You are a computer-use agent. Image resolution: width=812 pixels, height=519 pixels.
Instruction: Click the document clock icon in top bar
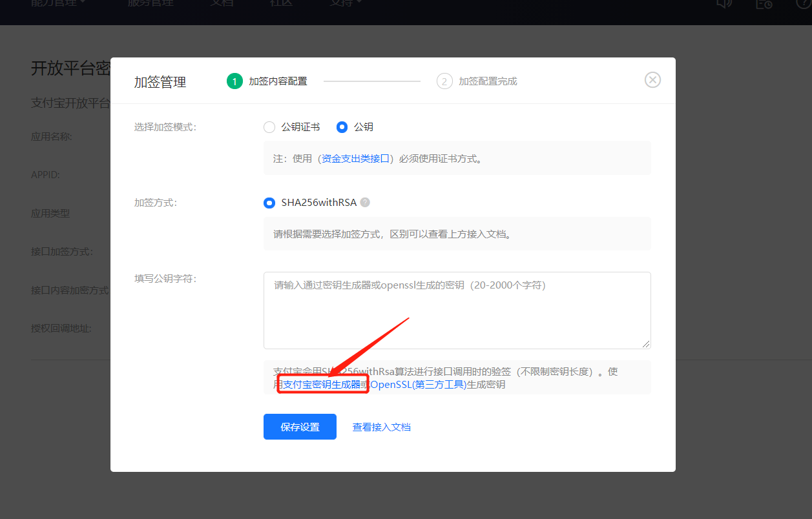click(764, 3)
